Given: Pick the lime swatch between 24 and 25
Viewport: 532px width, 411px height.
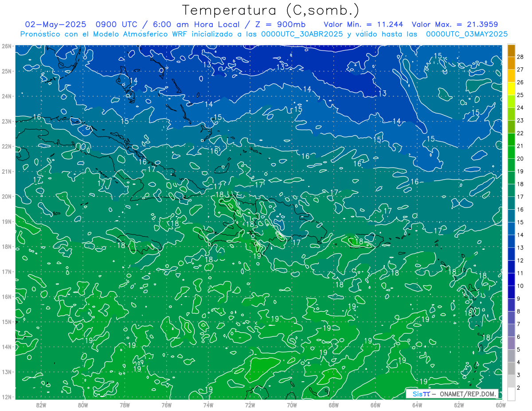Looking at the screenshot, I should [511, 102].
